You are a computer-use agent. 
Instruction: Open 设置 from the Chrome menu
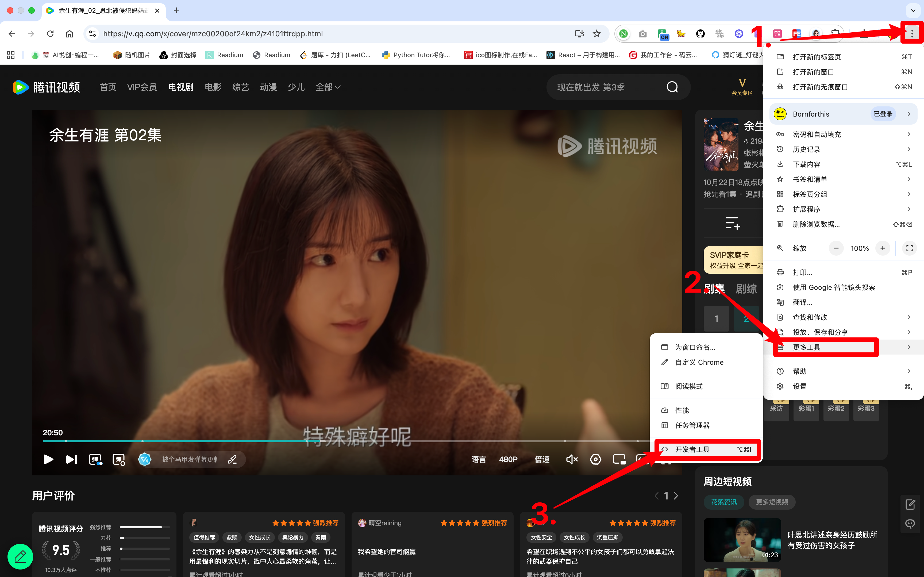(x=844, y=386)
